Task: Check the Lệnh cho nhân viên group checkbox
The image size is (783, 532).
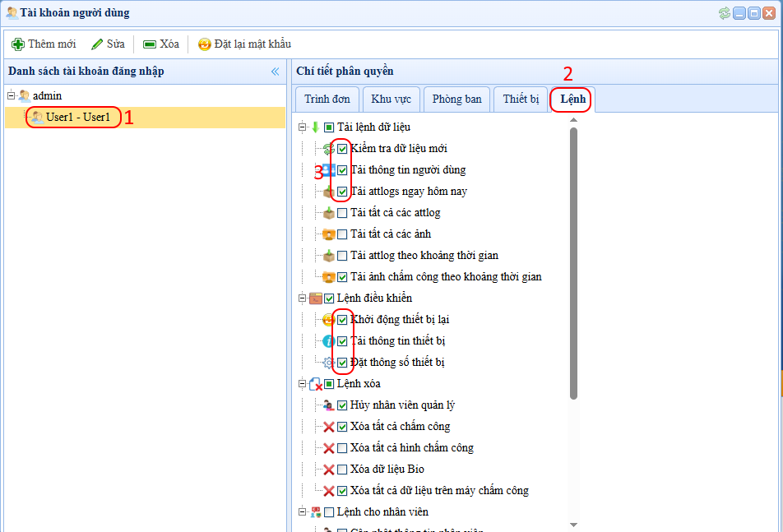Action: click(x=329, y=512)
